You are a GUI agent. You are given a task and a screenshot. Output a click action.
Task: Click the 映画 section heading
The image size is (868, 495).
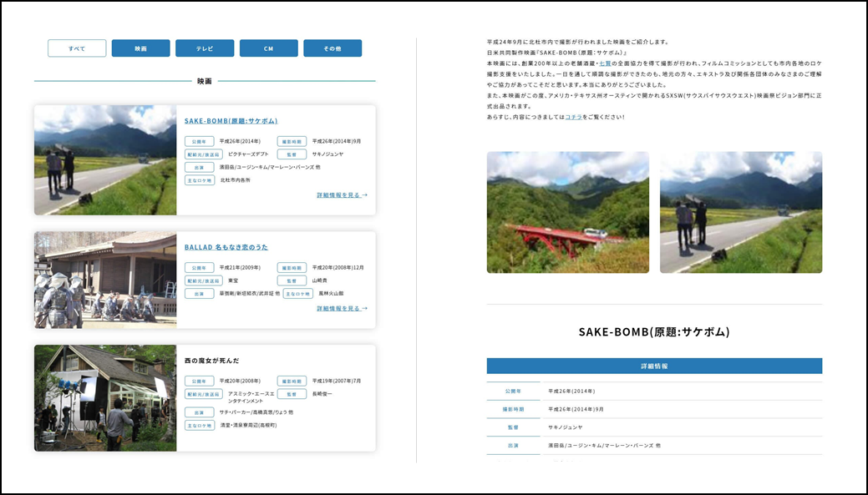205,81
